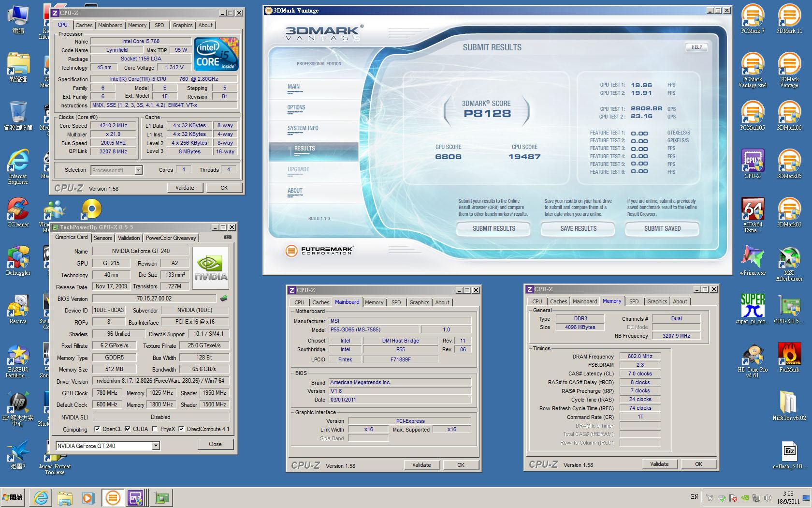
Task: Switch to Sensors tab in GPU-Z
Action: (102, 238)
